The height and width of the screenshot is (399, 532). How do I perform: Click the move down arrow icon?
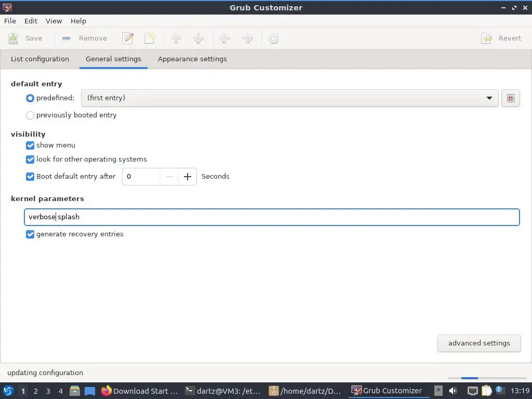198,38
